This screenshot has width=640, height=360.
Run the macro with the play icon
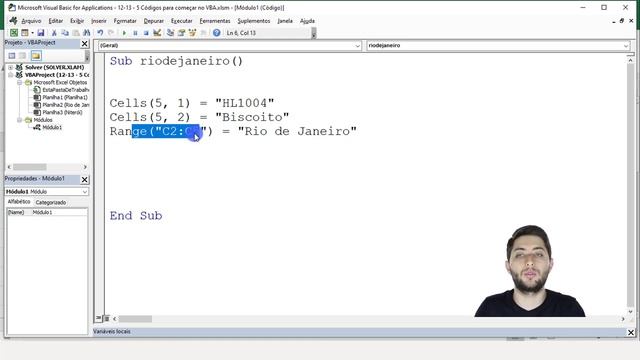point(124,33)
